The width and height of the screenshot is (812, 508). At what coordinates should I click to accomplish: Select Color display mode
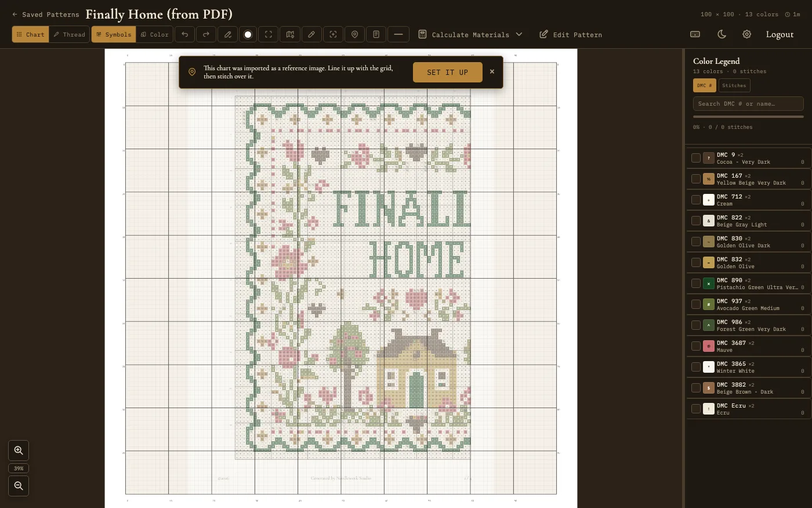click(154, 34)
